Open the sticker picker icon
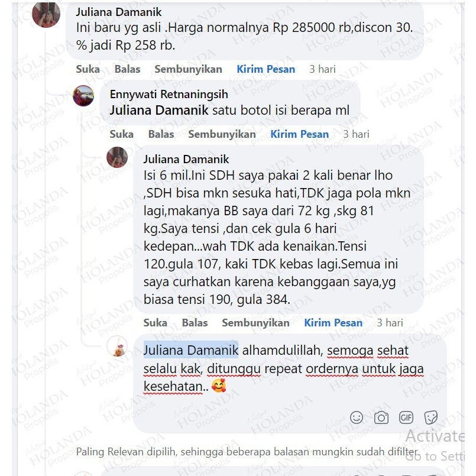 pyautogui.click(x=431, y=417)
